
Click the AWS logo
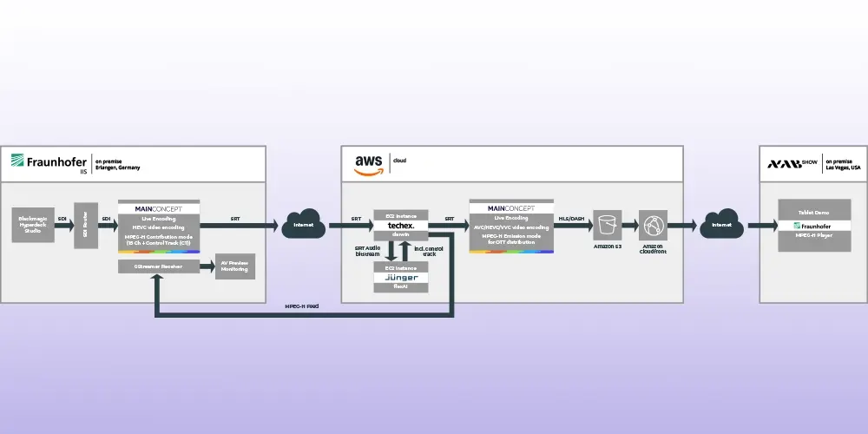pyautogui.click(x=369, y=165)
